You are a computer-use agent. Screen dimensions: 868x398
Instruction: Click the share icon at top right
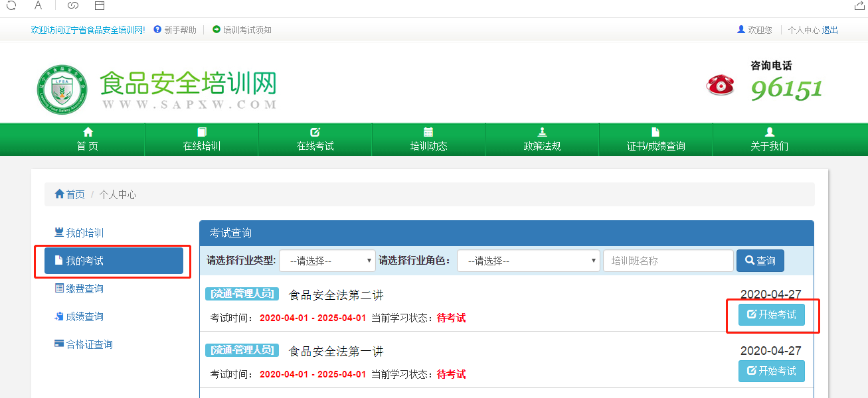point(859,5)
